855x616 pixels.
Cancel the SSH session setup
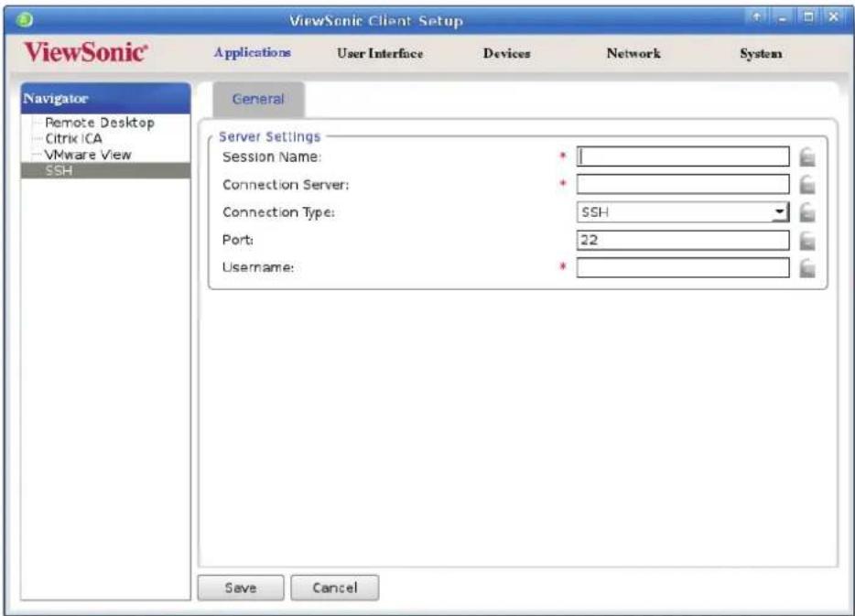click(x=335, y=588)
